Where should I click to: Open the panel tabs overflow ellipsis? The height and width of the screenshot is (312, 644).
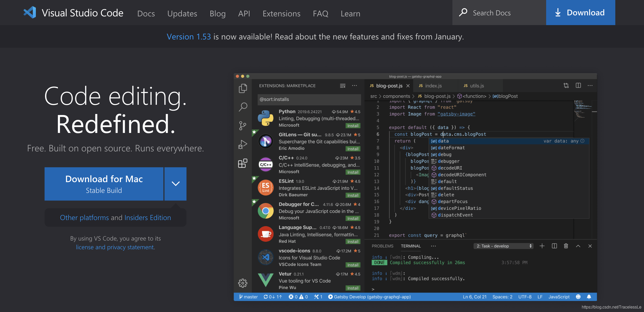point(433,246)
